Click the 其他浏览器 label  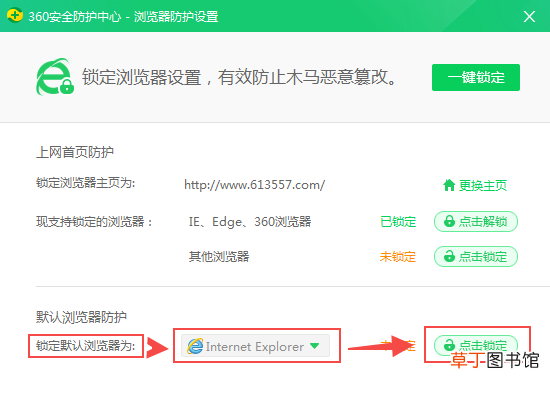pyautogui.click(x=219, y=257)
